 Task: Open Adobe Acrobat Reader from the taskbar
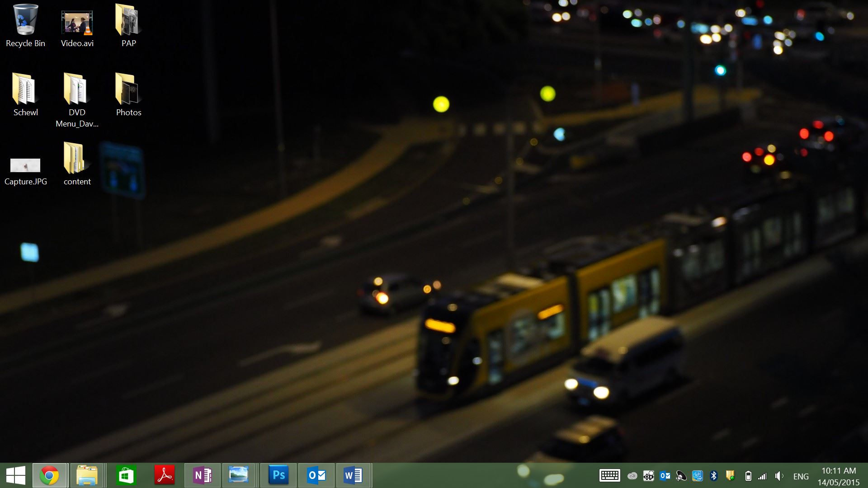pos(165,475)
